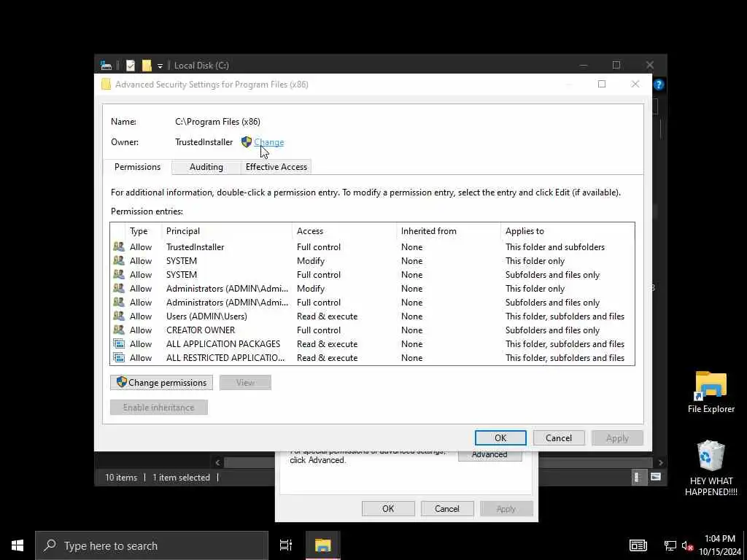747x560 pixels.
Task: Click the left scroll arrow in Explorer window
Action: point(217,462)
